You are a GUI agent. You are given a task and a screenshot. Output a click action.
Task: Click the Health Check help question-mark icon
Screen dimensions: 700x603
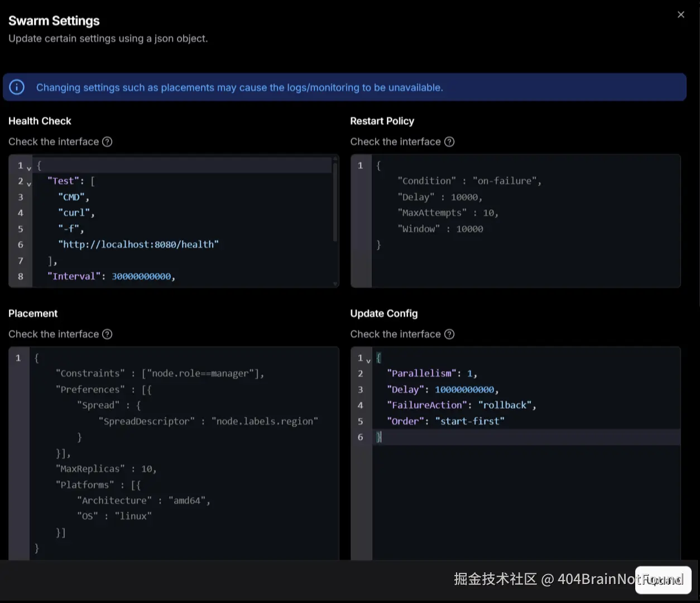[107, 142]
